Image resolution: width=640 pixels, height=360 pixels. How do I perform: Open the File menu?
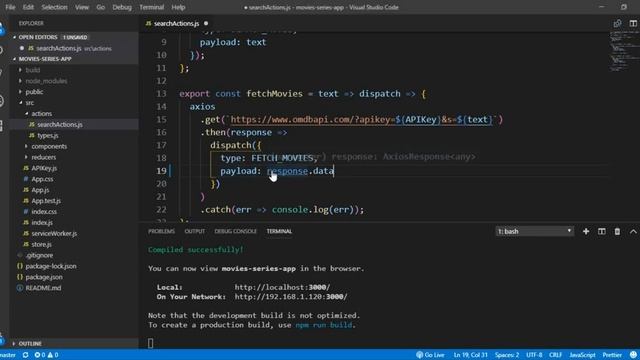tap(10, 7)
